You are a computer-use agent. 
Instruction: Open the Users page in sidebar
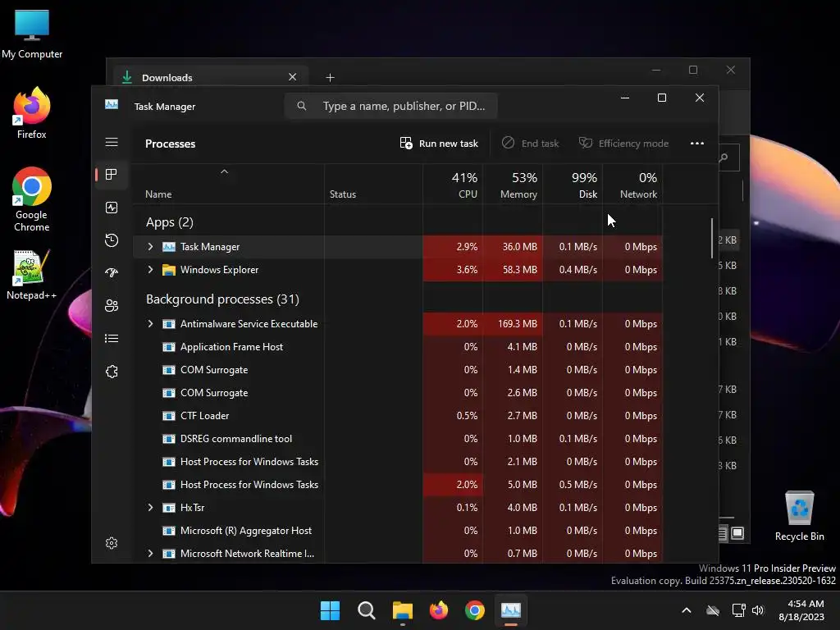(112, 305)
